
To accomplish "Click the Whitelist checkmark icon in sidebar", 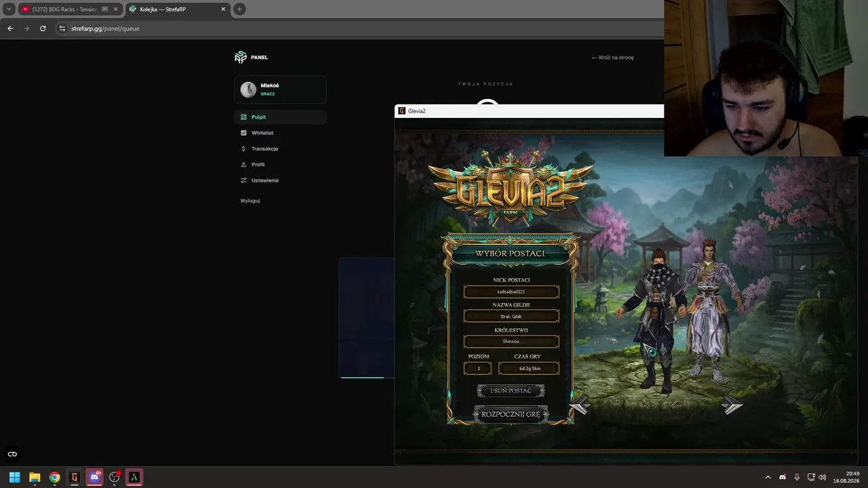I will coord(243,133).
